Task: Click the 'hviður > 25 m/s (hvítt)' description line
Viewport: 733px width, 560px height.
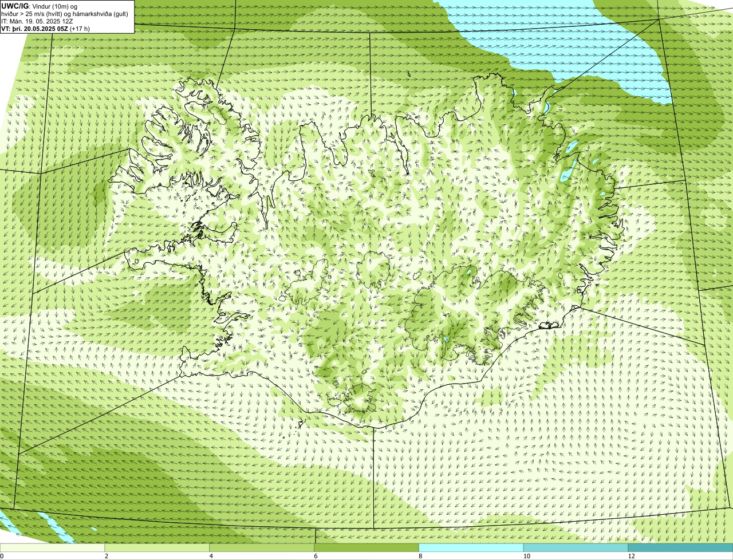Action: (65, 13)
